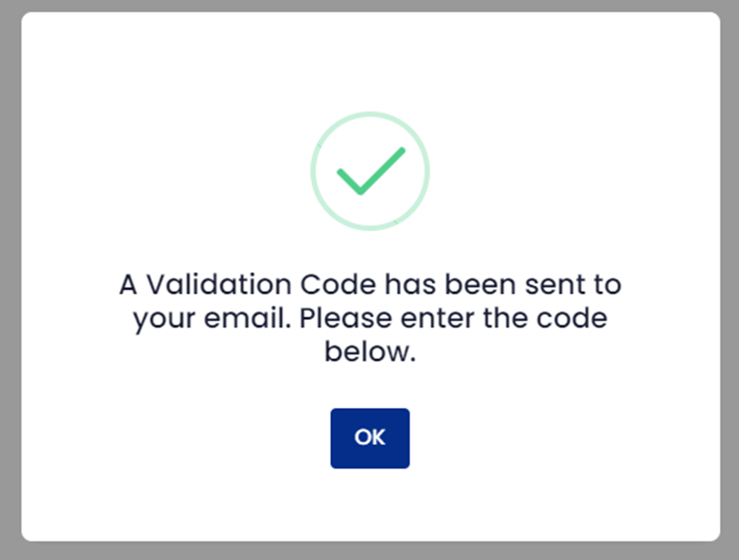Click the phrase 'Please enter the code'
This screenshot has width=739, height=560.
click(453, 318)
